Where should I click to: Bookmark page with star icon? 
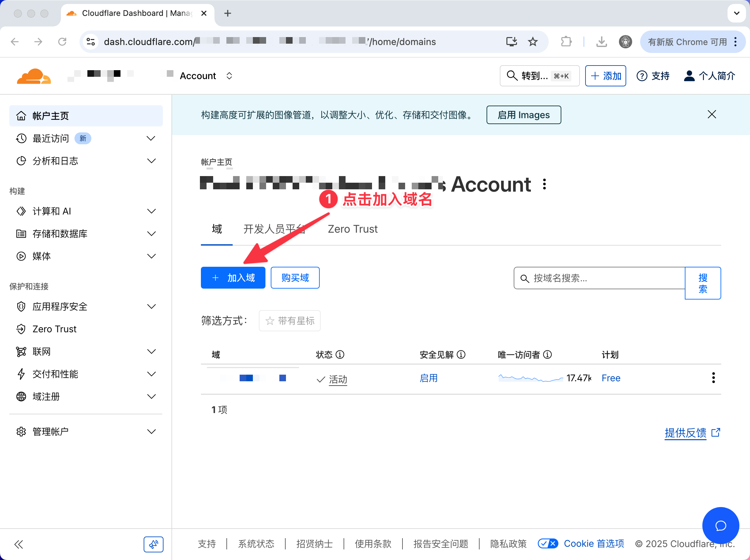533,42
